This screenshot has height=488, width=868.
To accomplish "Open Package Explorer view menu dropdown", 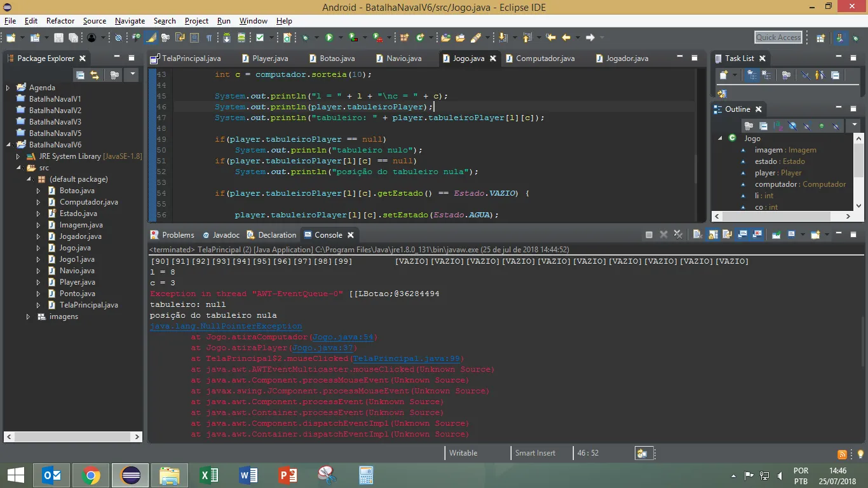I will (x=132, y=75).
